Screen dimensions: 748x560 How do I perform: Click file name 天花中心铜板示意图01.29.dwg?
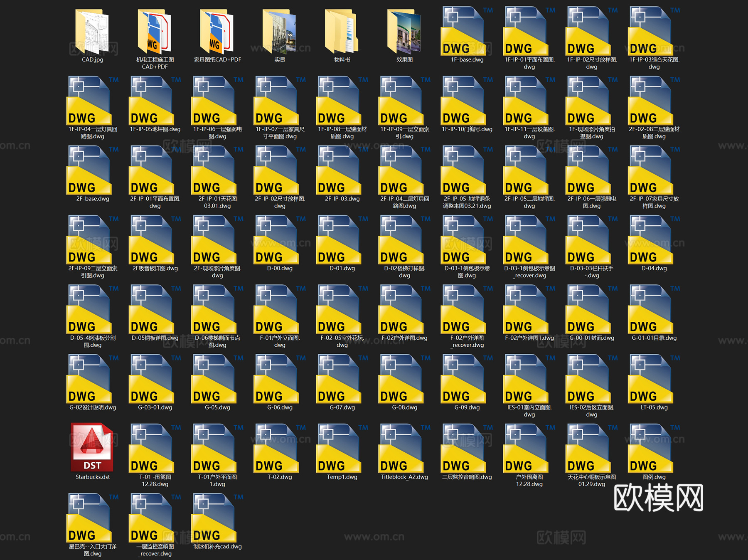pos(592,480)
